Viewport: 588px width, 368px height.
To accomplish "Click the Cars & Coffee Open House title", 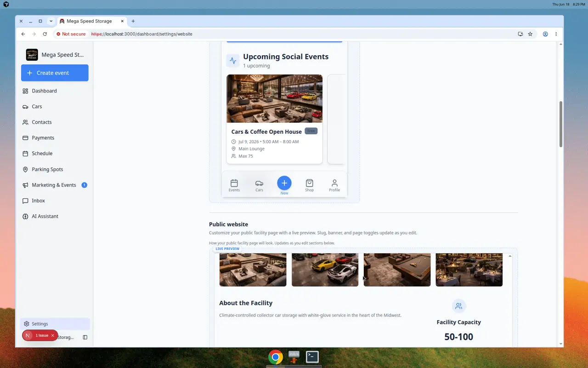I will click(x=266, y=132).
